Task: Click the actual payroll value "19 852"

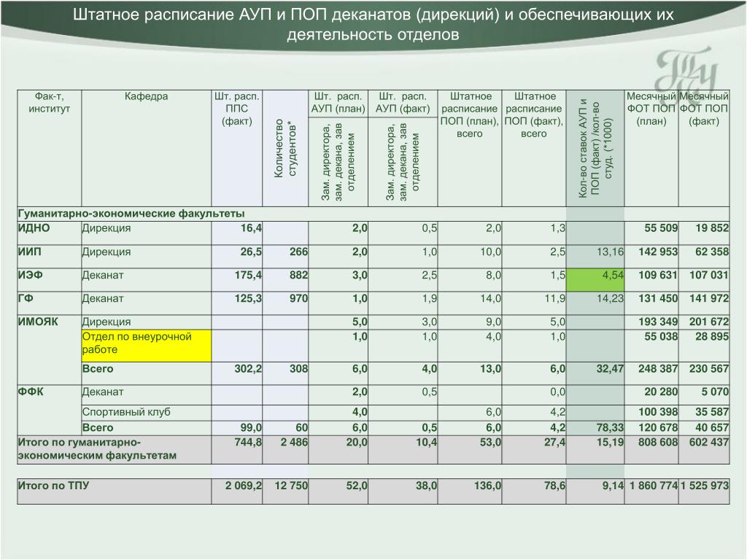Action: tap(712, 228)
